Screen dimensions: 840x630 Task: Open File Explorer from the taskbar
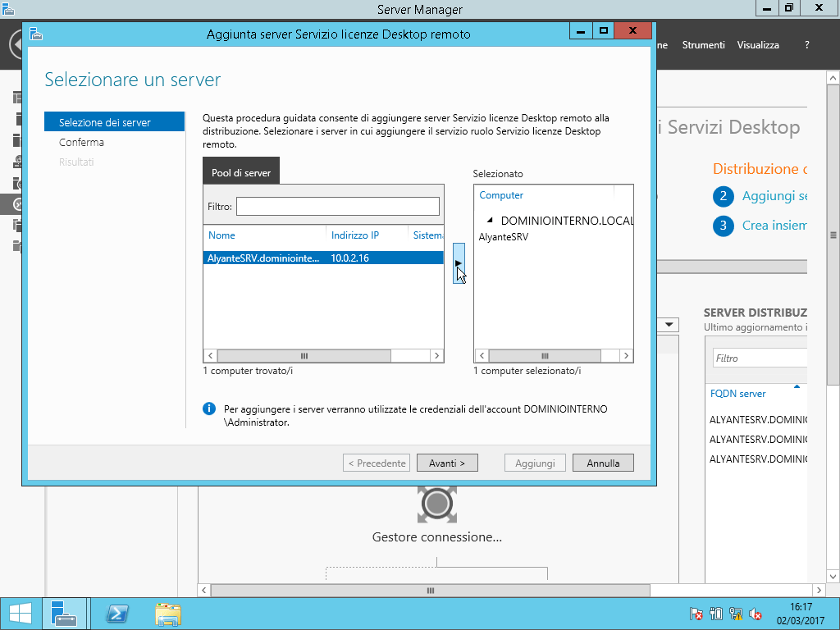click(168, 613)
